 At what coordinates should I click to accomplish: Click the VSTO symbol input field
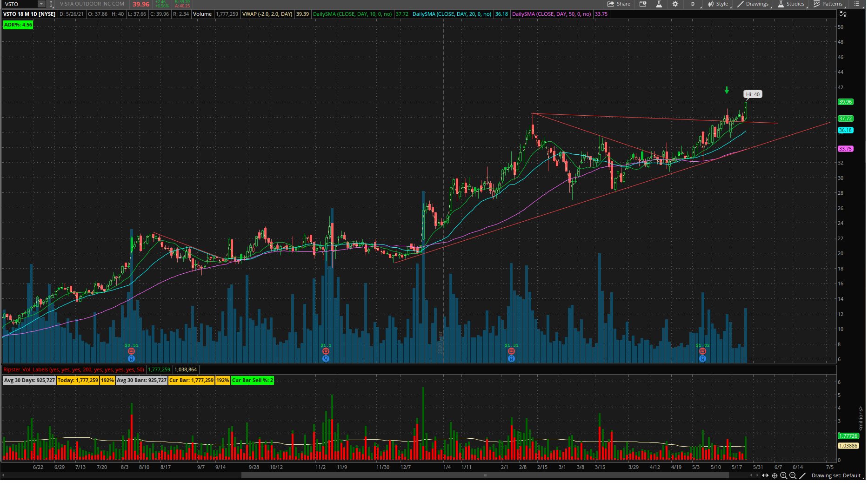pos(20,4)
